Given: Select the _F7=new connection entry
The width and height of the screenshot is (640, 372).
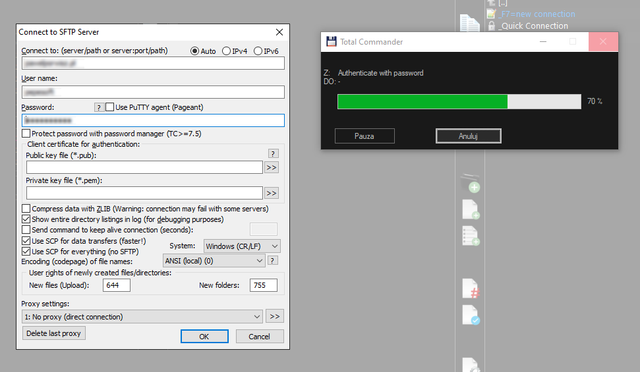Looking at the screenshot, I should (x=536, y=14).
